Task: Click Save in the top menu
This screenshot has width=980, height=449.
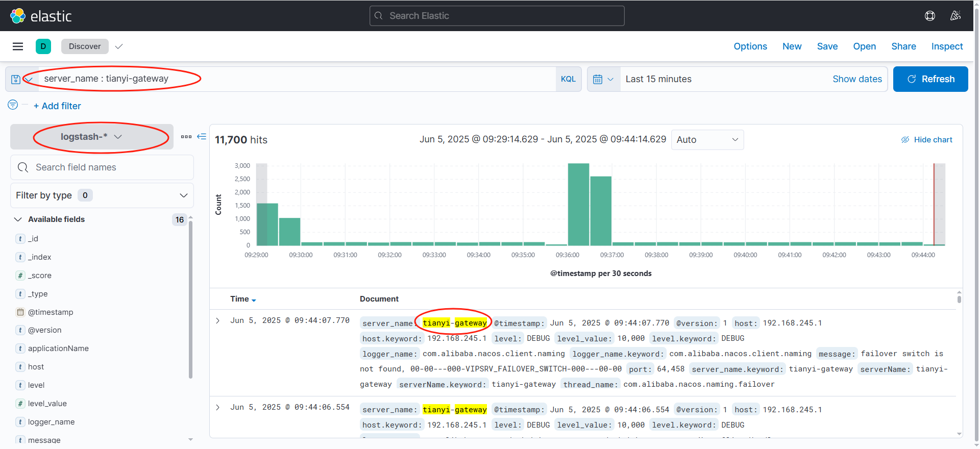Action: point(827,46)
